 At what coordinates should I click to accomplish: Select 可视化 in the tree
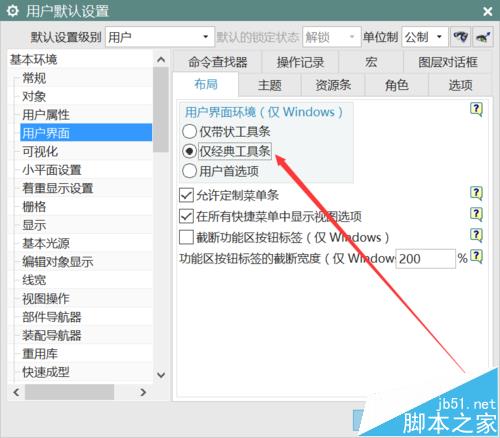point(40,152)
